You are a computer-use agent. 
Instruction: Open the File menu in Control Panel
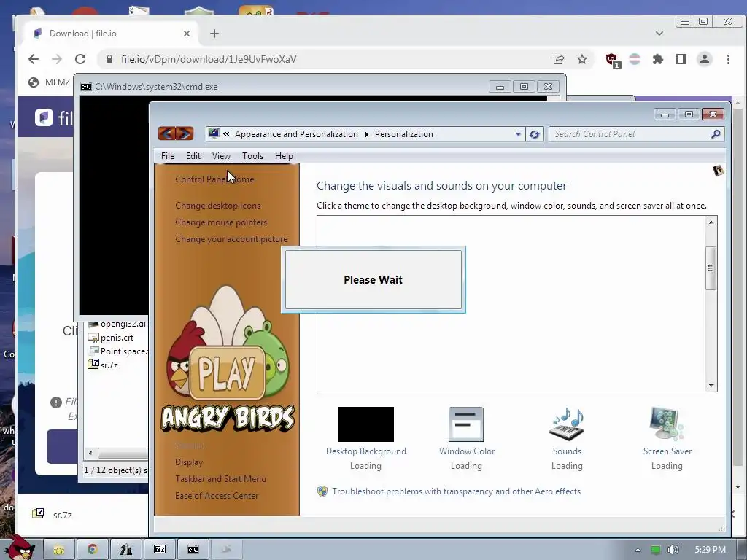pos(168,156)
